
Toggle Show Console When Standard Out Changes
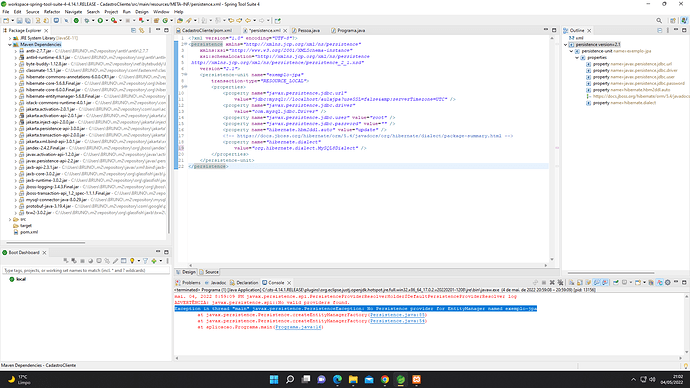pos(596,282)
